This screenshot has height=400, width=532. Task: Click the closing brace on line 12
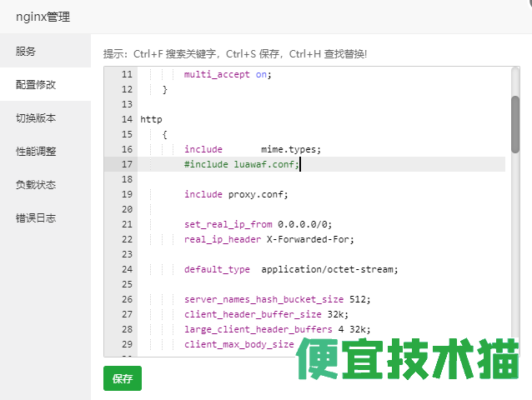[x=164, y=90]
